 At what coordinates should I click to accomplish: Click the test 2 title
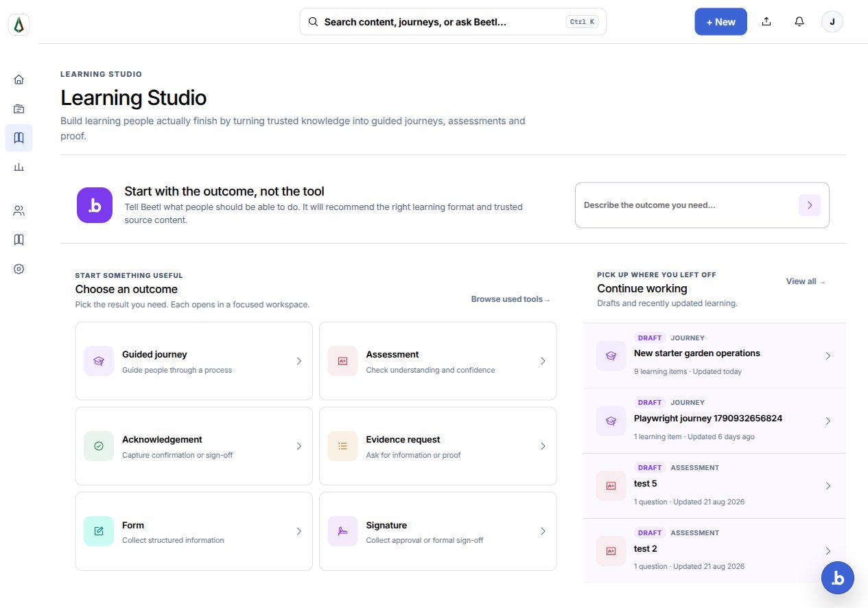(x=645, y=549)
